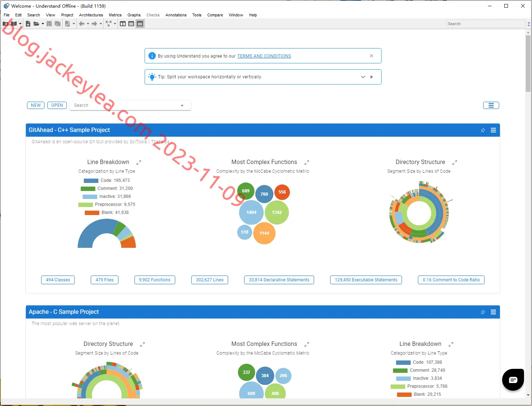532x406 pixels.
Task: Expand GitAhead Most Complex Functions chart
Action: tap(307, 163)
